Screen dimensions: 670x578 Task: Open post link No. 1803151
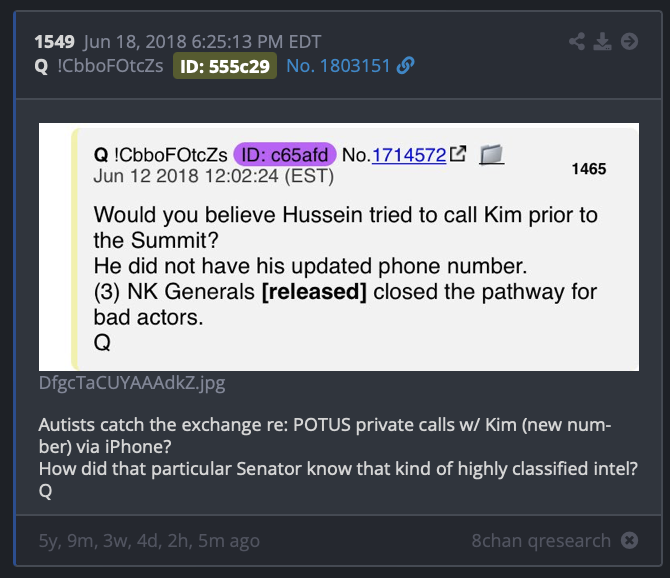(x=338, y=66)
